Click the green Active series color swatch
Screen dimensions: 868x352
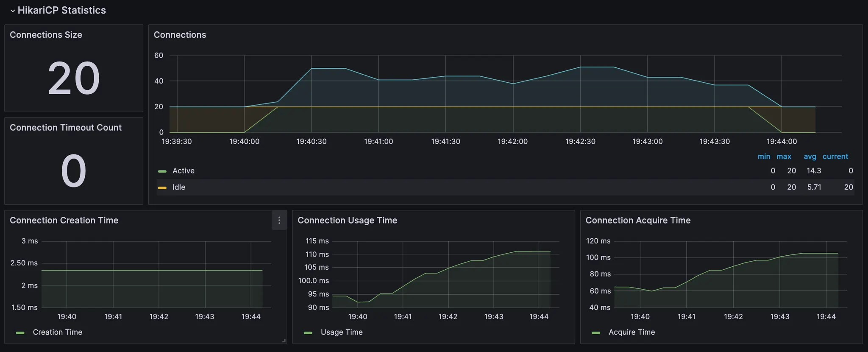click(162, 171)
